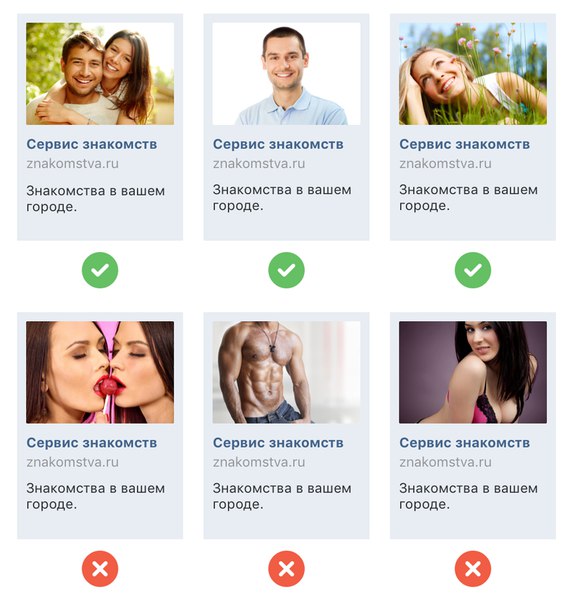The height and width of the screenshot is (604, 573).
Task: Open the smiling couple ad image
Action: [100, 74]
